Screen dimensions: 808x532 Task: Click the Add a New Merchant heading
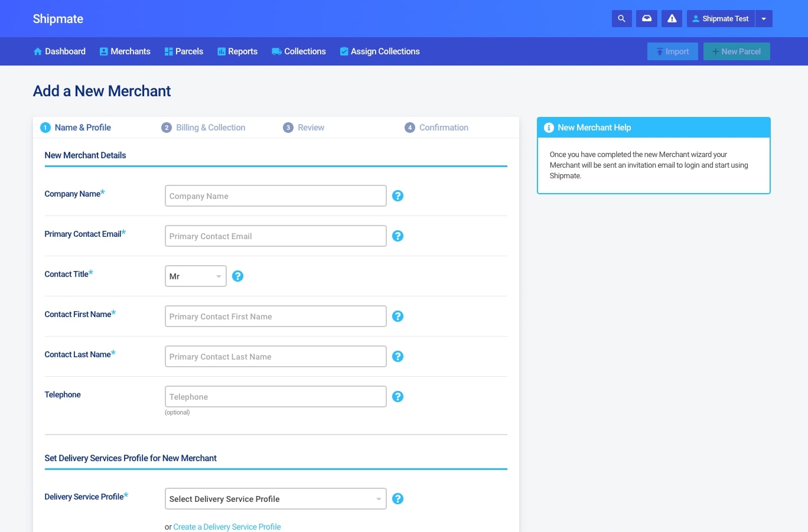pos(102,91)
